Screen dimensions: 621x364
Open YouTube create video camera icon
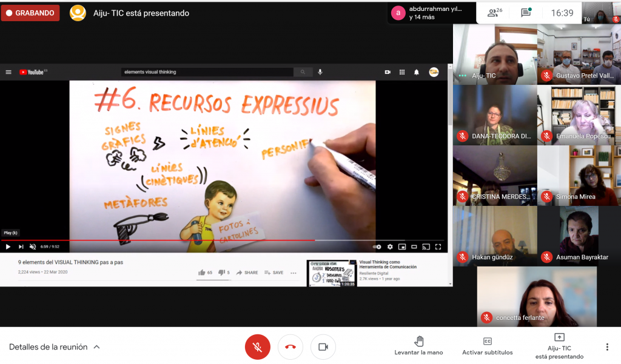click(388, 72)
